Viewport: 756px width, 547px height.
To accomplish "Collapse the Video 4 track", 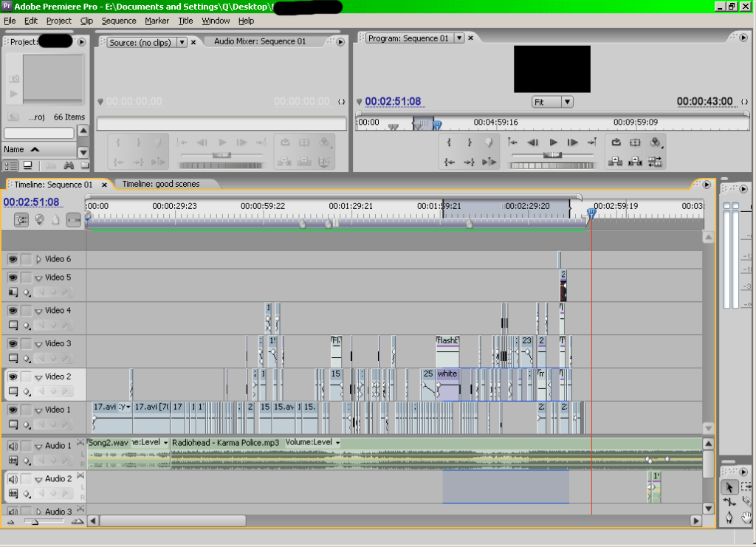I will [x=38, y=312].
